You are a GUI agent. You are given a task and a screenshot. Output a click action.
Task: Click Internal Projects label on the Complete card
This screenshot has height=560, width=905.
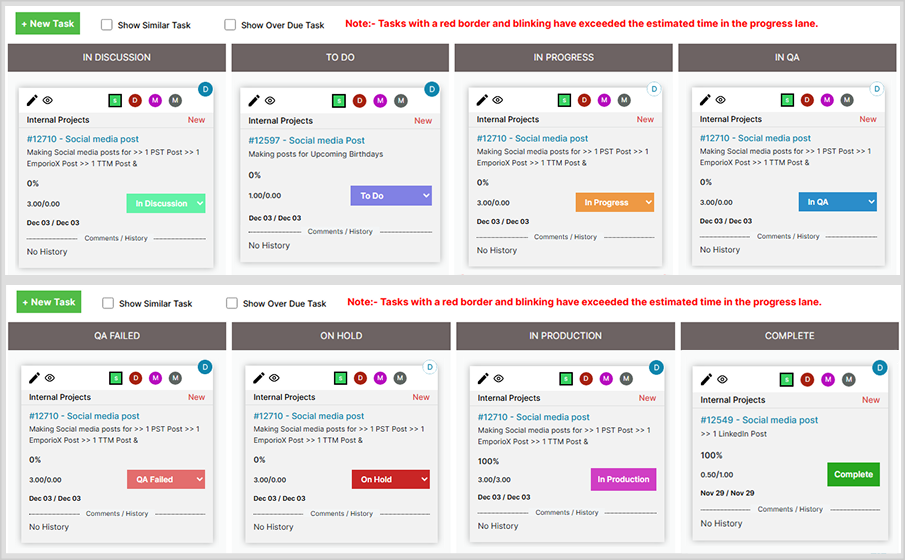click(x=732, y=400)
